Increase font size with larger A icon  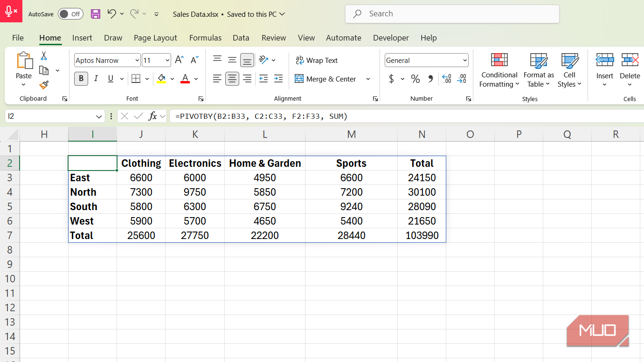coord(179,60)
